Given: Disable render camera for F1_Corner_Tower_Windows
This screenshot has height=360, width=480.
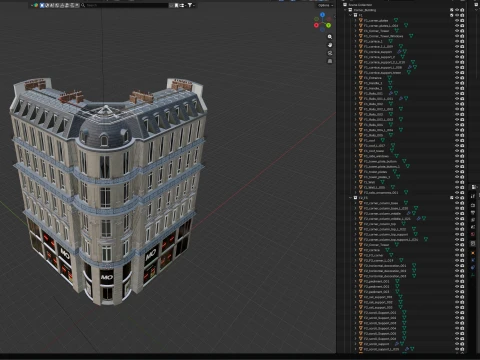Looking at the screenshot, I should [462, 36].
